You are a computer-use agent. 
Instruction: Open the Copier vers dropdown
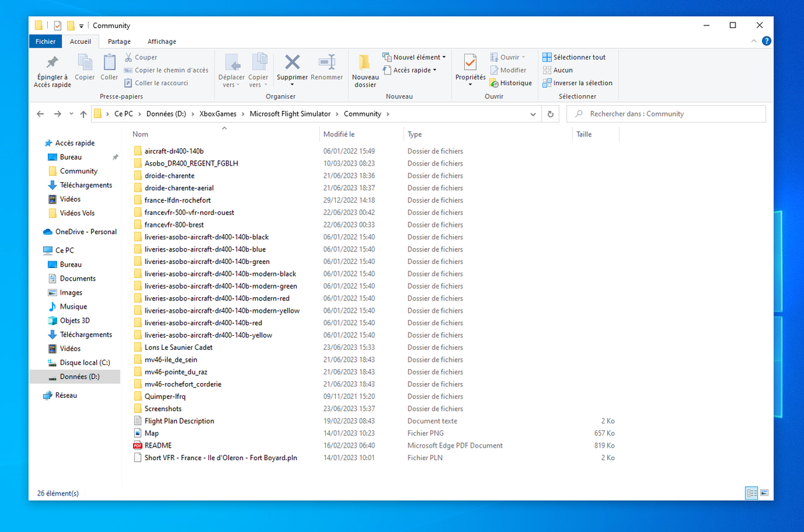(258, 81)
